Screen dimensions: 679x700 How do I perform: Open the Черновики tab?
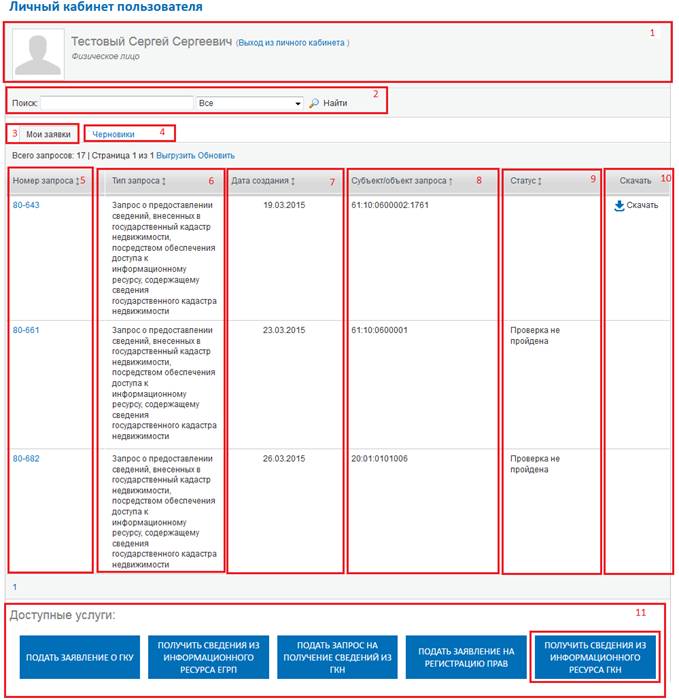114,133
